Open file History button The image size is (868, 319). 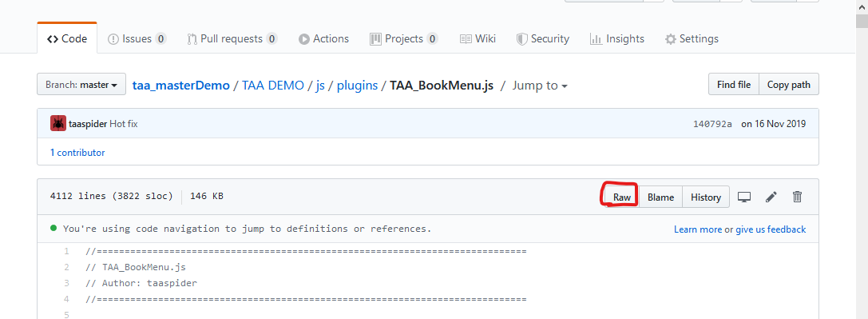(706, 197)
